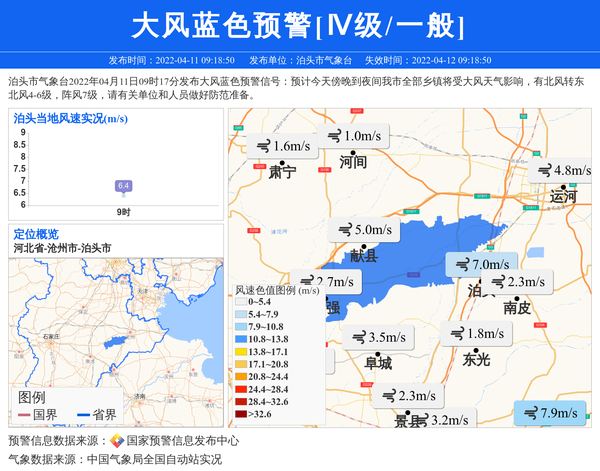Click the wind icon on Botou's 7.0m/s label
600x471 pixels.
point(463,265)
